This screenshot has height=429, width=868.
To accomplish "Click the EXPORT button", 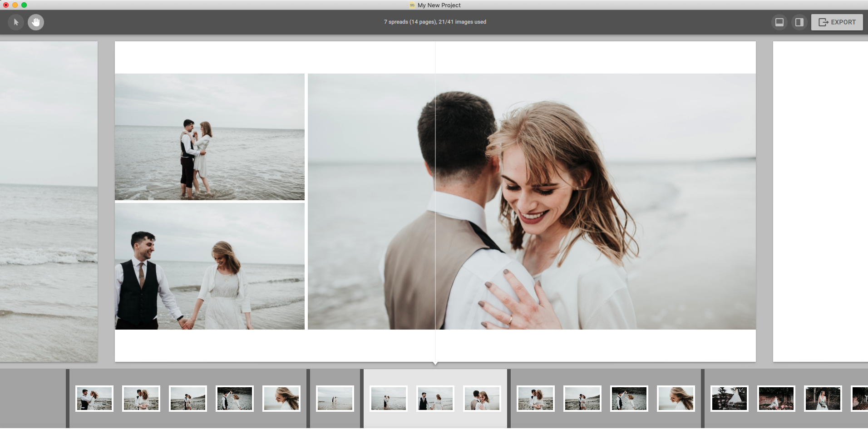I will (837, 22).
